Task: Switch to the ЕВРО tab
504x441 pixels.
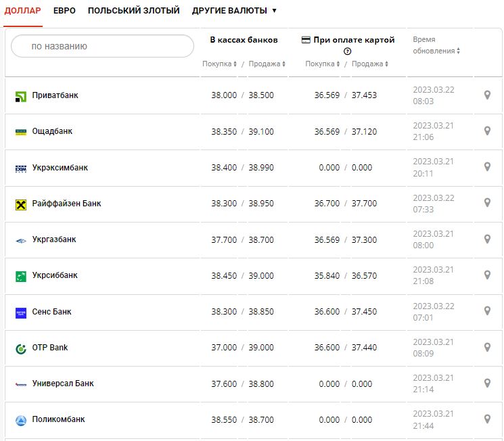Action: pyautogui.click(x=64, y=11)
